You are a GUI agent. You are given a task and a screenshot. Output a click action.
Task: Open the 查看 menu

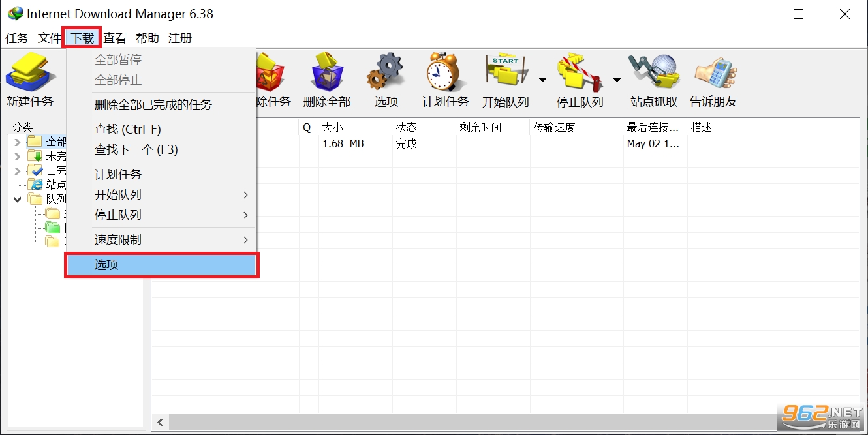115,38
